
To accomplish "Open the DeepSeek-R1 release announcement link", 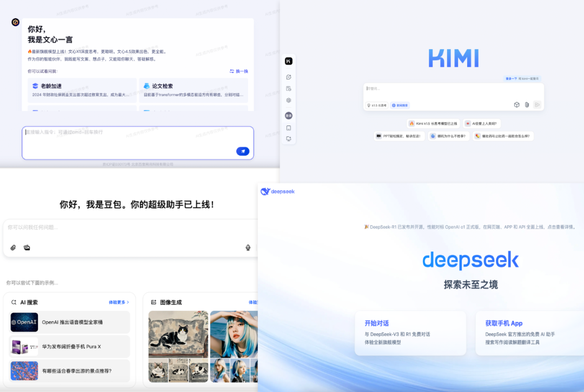I will click(470, 227).
